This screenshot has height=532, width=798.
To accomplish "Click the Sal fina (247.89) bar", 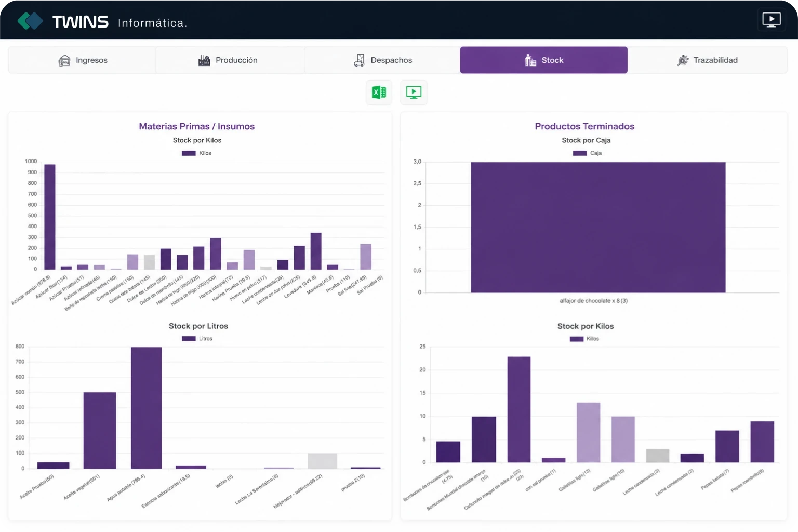I will point(366,257).
